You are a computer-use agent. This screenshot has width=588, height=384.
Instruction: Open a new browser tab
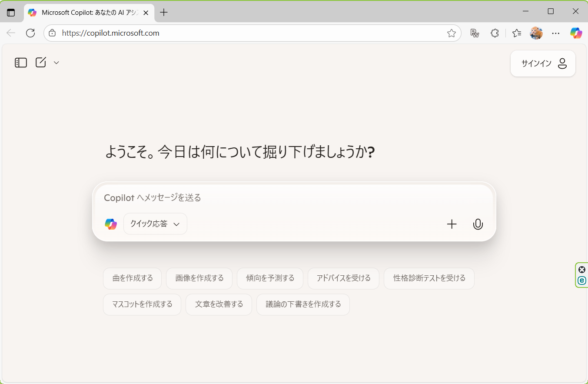(163, 13)
